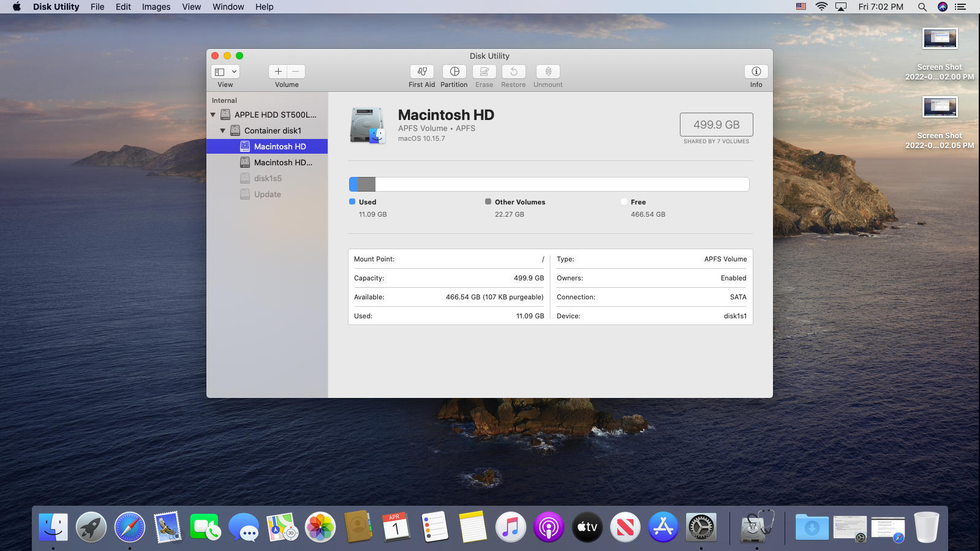The image size is (980, 551).
Task: Open the Window menu
Action: (x=228, y=7)
